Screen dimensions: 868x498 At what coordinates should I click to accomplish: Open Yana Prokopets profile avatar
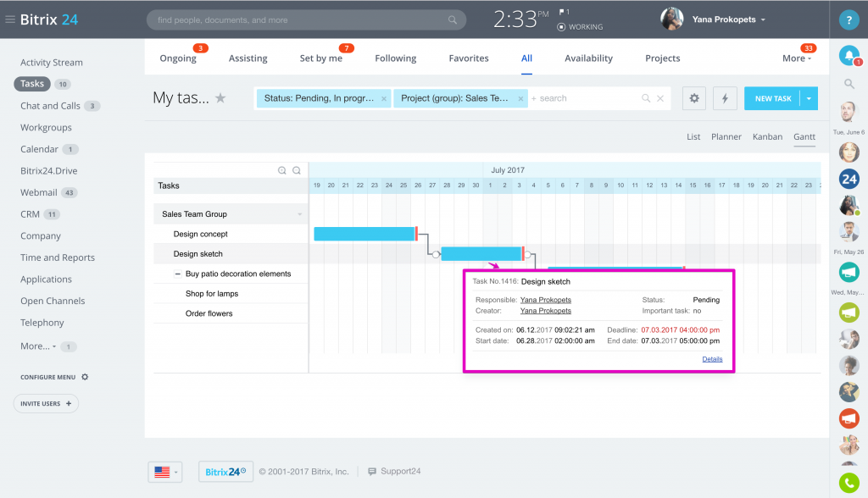(x=671, y=19)
